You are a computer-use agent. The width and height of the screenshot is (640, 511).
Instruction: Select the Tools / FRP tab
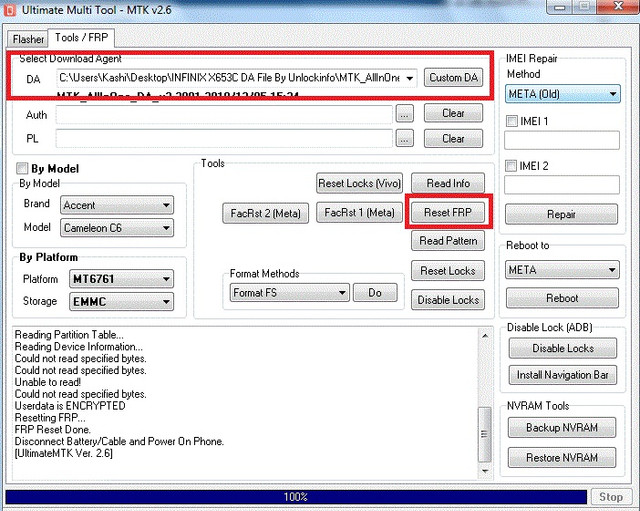[81, 38]
